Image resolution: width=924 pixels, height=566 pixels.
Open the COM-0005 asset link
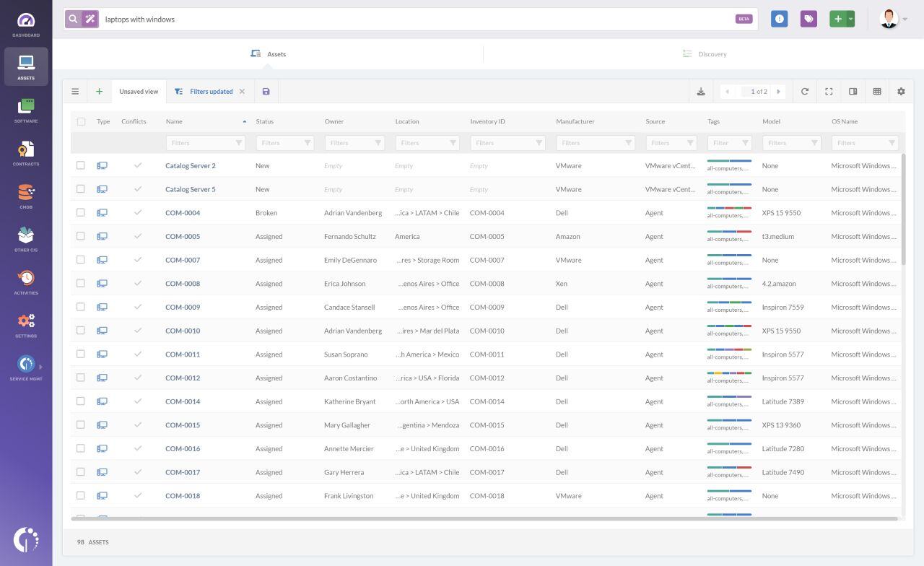183,237
